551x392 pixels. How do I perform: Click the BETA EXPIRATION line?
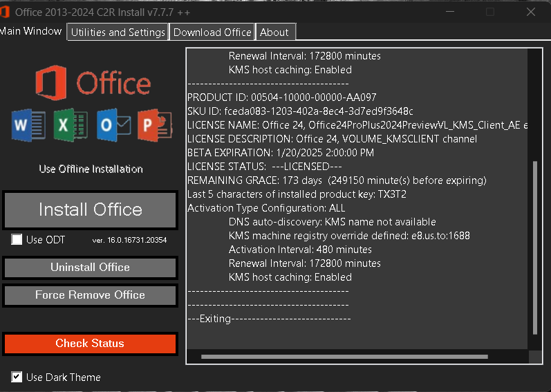[281, 152]
